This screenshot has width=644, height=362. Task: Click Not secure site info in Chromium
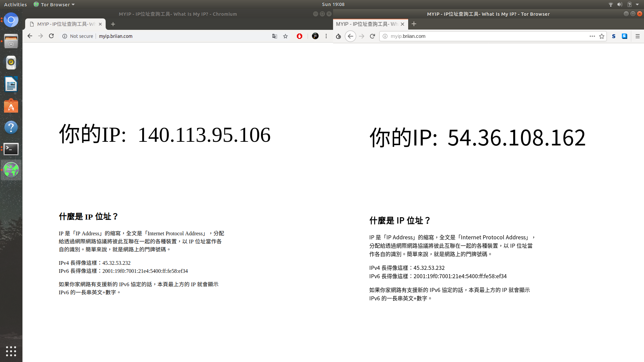[78, 36]
